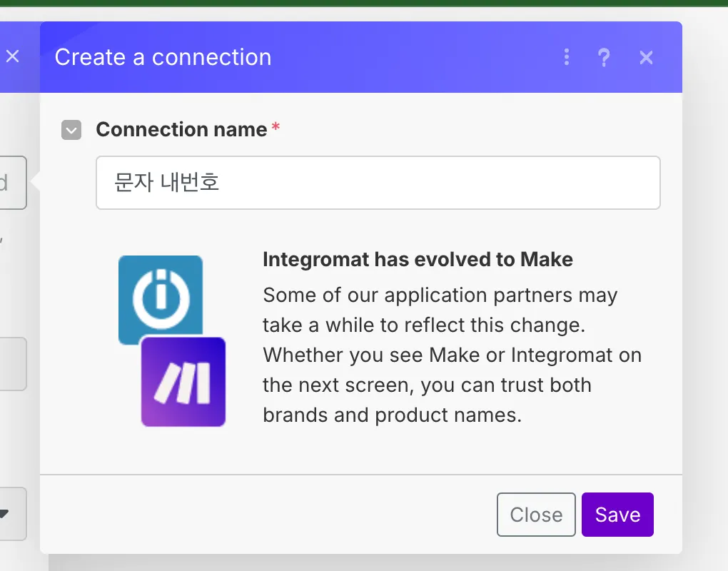This screenshot has height=571, width=728.
Task: Click the partially hidden field ending in "d"
Action: click(x=12, y=183)
